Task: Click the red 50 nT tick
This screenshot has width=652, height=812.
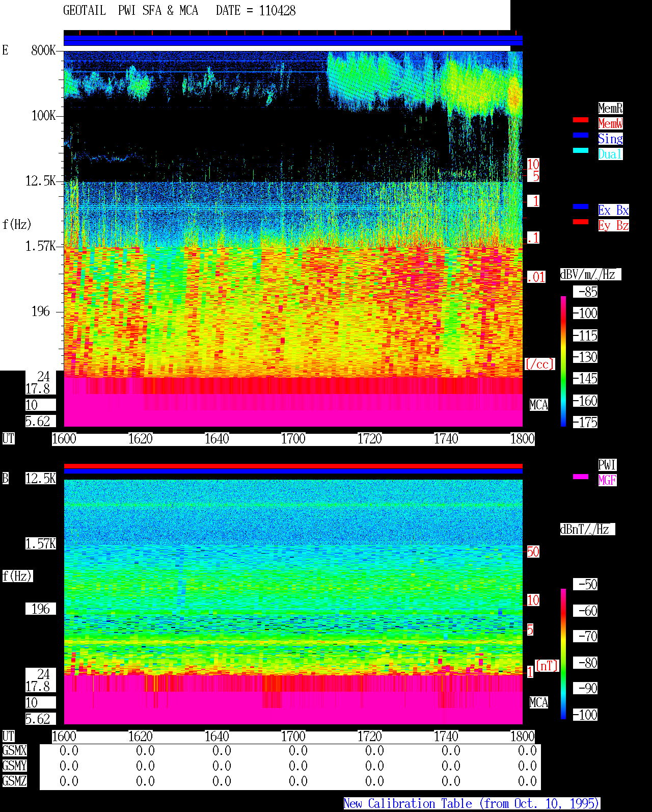Action: click(x=533, y=552)
